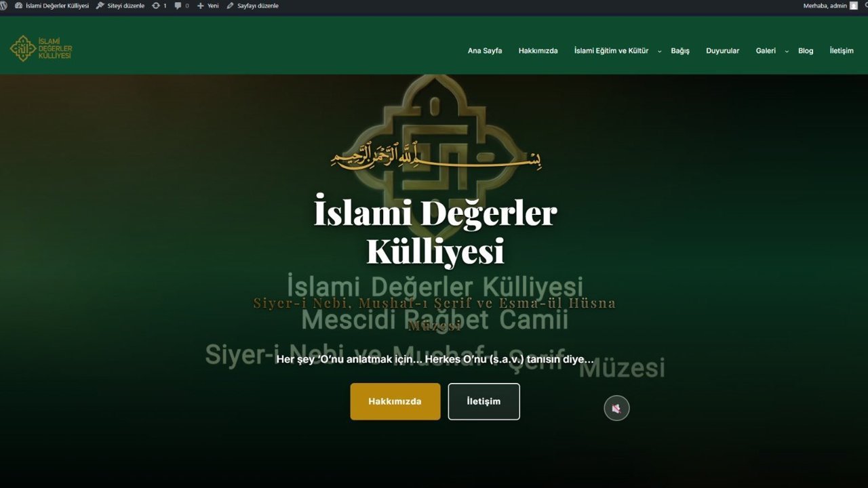The width and height of the screenshot is (868, 488).
Task: Open the Blog menu item
Action: [806, 50]
